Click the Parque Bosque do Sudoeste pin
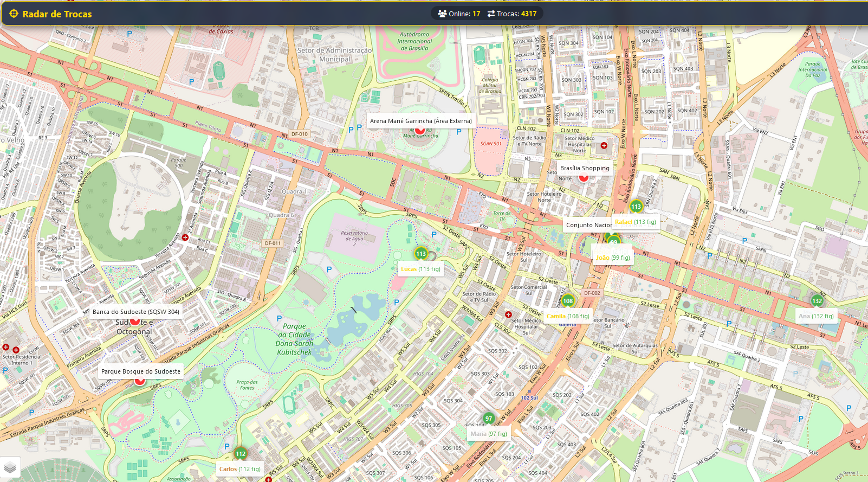 tap(140, 381)
